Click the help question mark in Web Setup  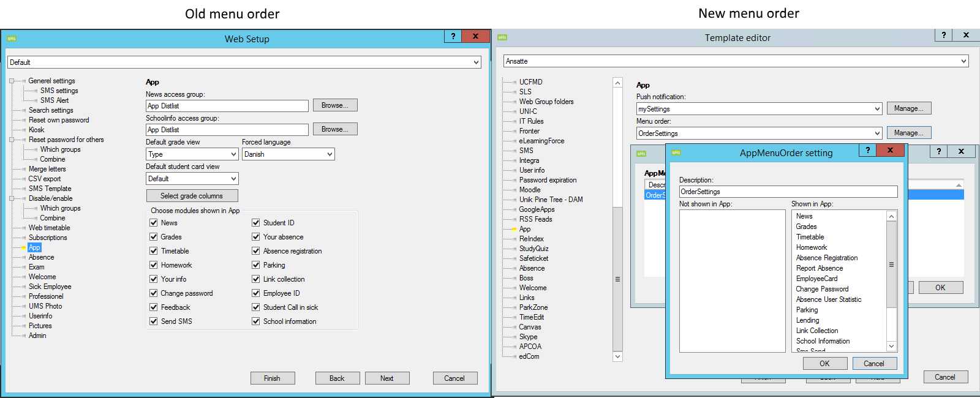(x=453, y=37)
